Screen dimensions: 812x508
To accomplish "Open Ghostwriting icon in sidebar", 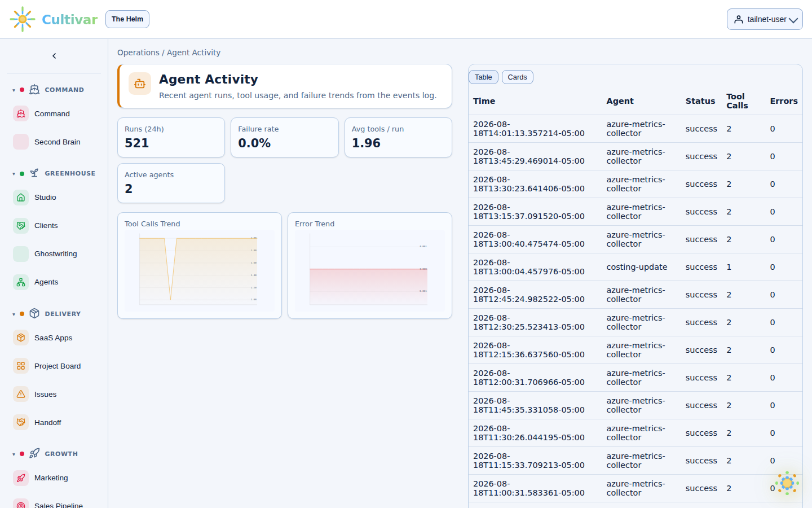I will point(21,253).
